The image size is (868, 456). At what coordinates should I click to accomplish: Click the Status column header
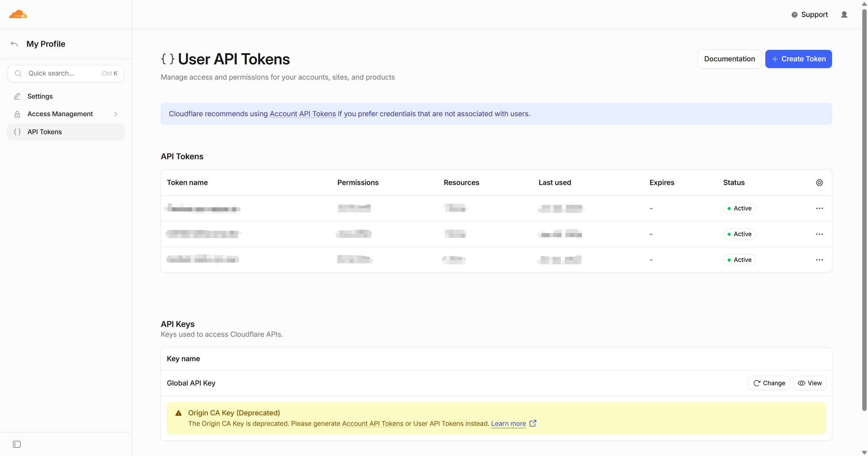(x=734, y=183)
